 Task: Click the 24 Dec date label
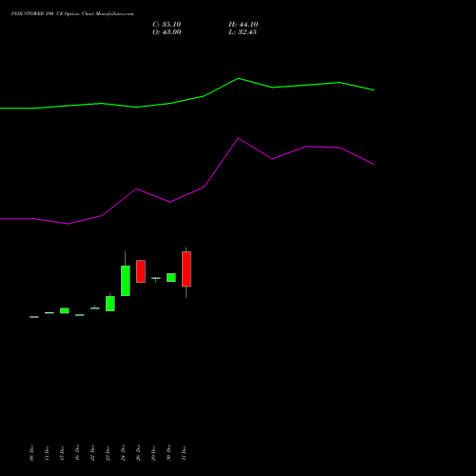[123, 453]
